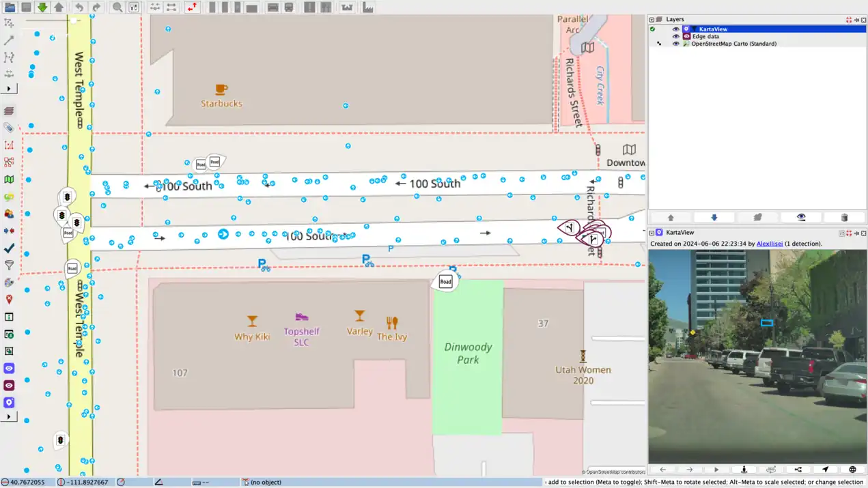Open the AlexIlisei user link
Image resolution: width=868 pixels, height=488 pixels.
tap(769, 244)
